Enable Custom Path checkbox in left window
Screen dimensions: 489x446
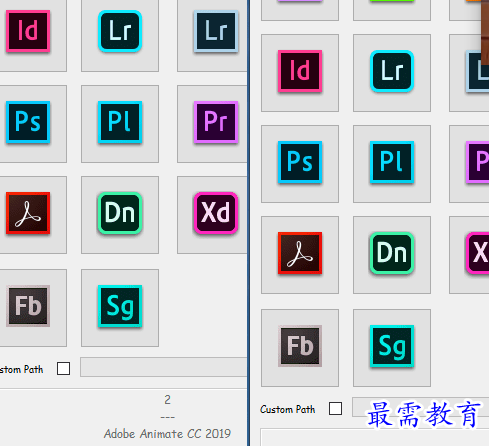[x=63, y=369]
